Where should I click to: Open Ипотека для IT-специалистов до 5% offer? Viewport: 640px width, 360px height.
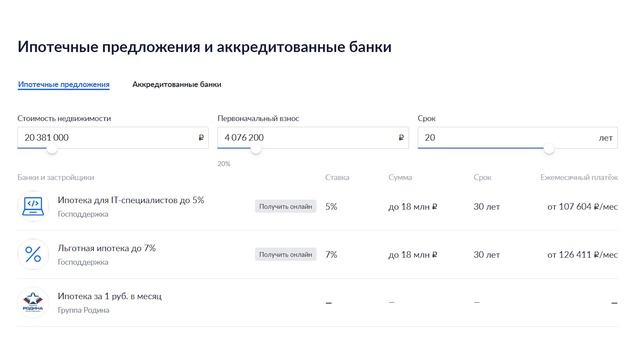[131, 200]
